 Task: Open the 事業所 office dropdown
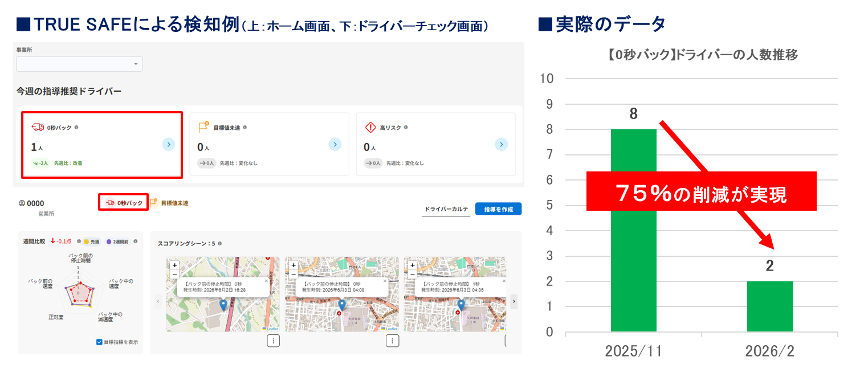point(79,64)
